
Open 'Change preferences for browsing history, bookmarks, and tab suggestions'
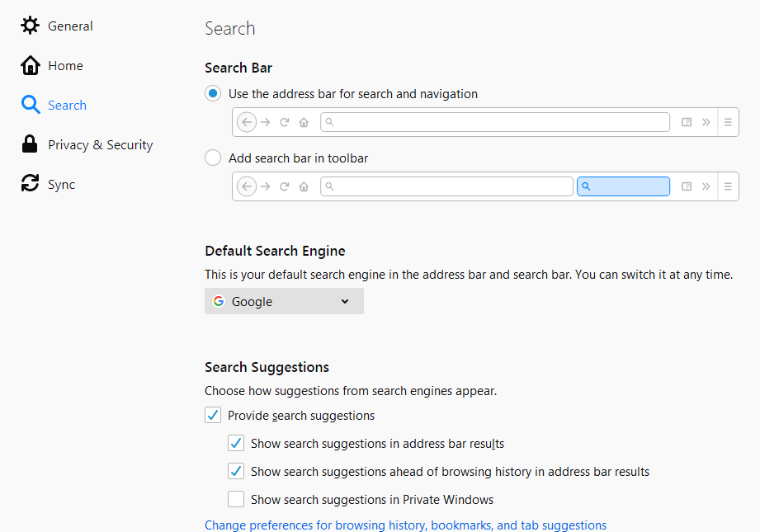click(405, 525)
